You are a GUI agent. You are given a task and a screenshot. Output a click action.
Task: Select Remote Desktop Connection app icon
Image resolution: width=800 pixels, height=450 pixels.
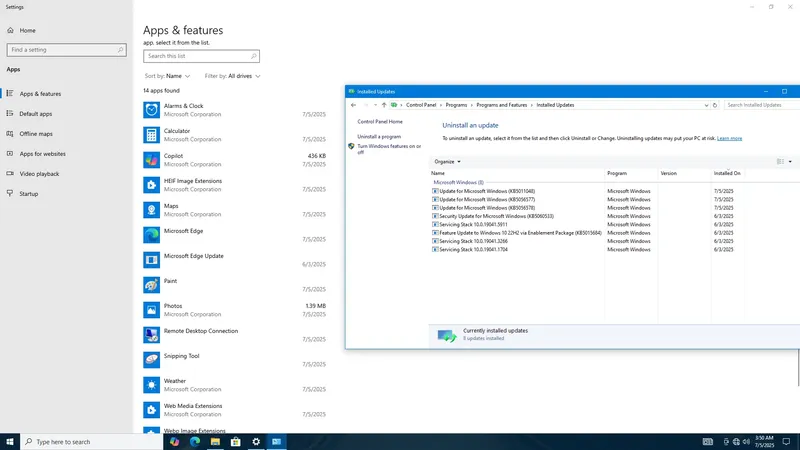coord(152,335)
